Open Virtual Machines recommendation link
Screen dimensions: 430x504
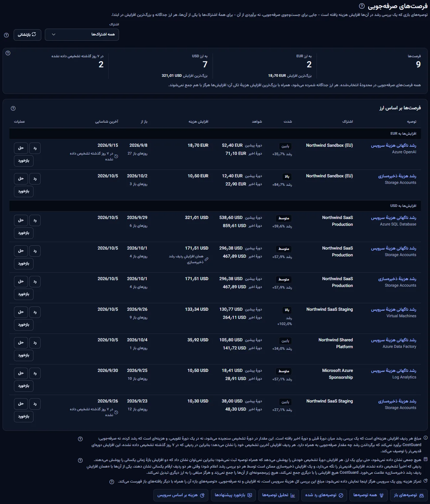[x=394, y=309]
